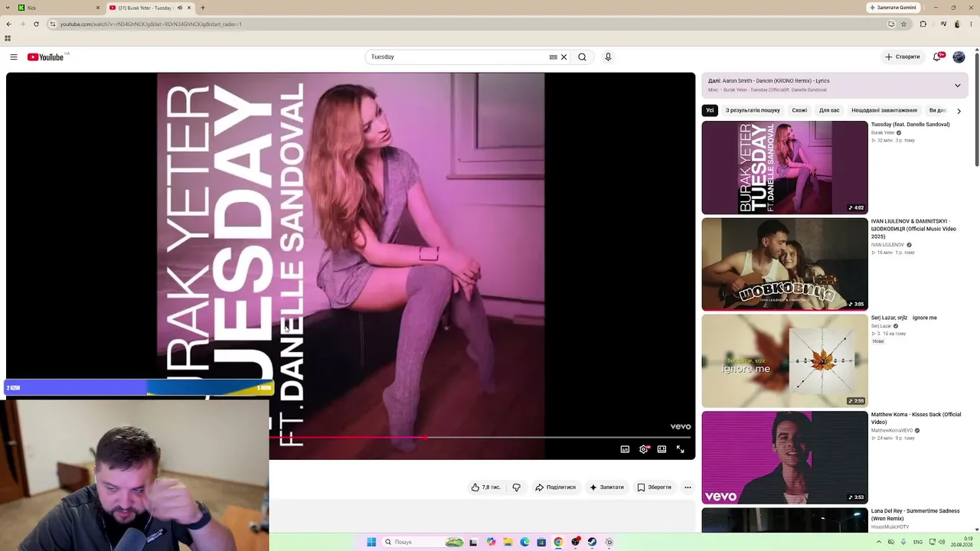
Task: Open the YouTube guide hamburger menu
Action: point(14,57)
